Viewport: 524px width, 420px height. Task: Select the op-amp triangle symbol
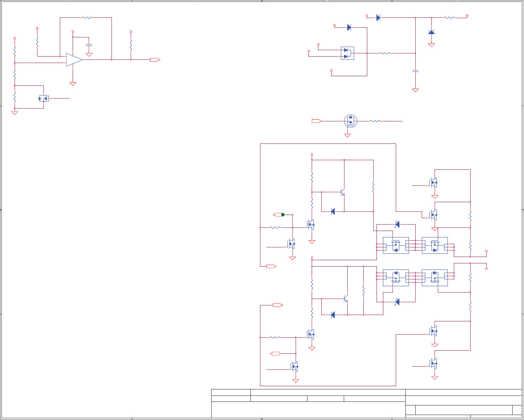(74, 60)
